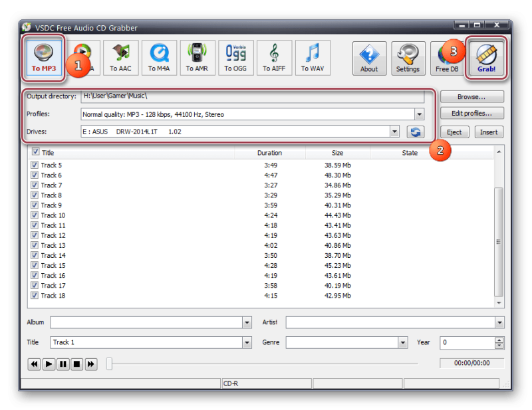Refresh the drives list
Screen dimensions: 532x410
click(416, 132)
